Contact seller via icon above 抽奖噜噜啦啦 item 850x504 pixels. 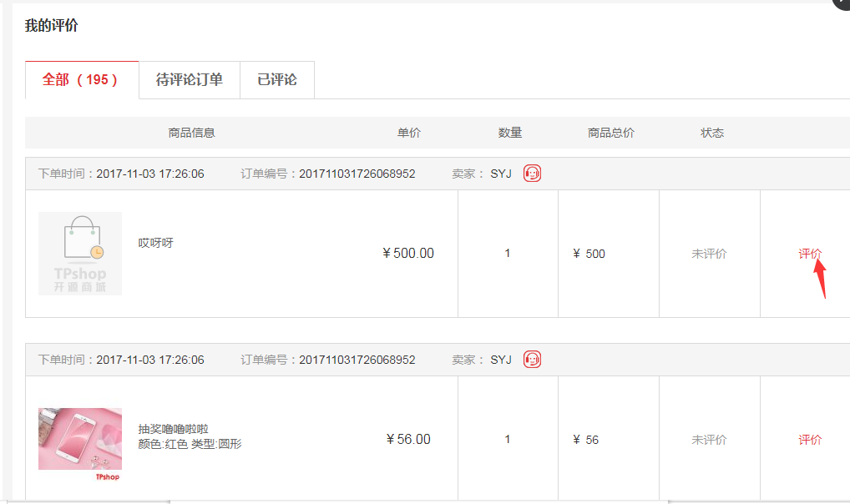point(532,360)
